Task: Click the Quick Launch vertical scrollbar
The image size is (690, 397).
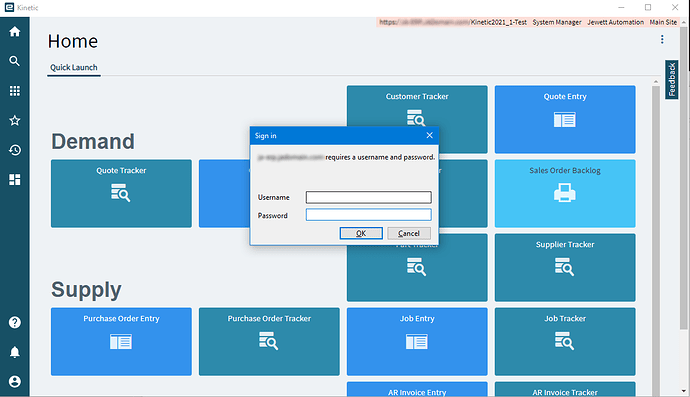Action: coord(656,238)
